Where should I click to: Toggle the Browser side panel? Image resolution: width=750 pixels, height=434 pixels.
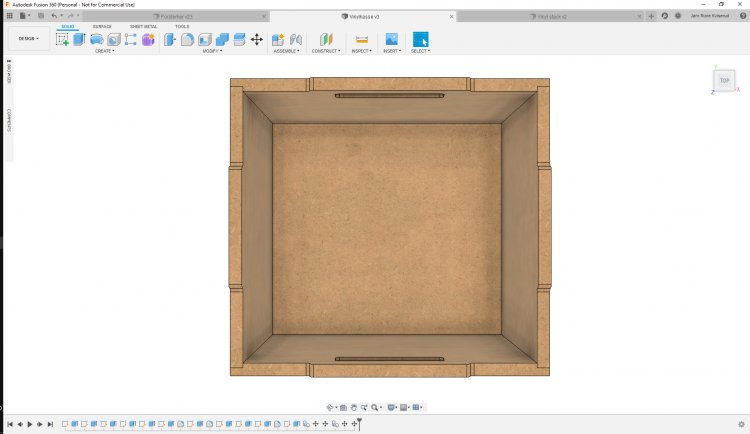pos(9,77)
